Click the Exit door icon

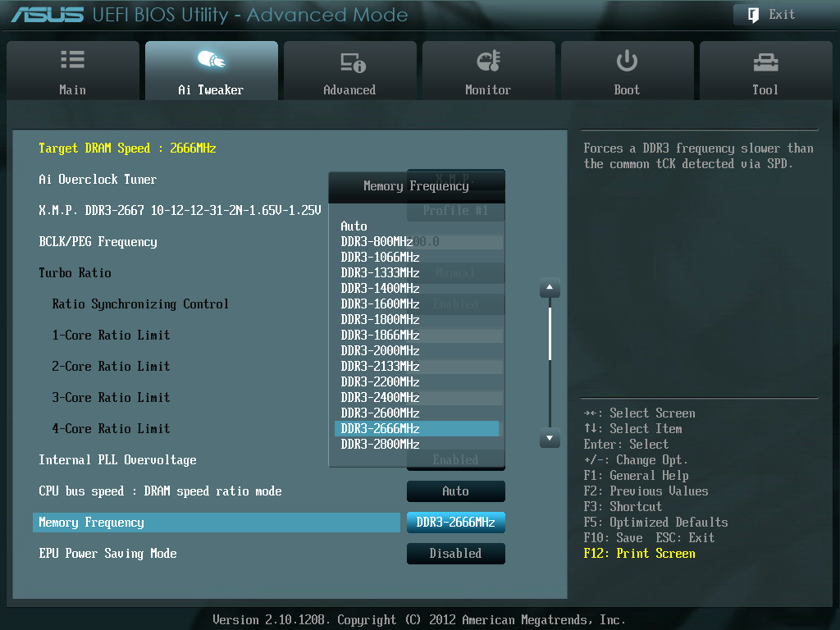tap(753, 15)
